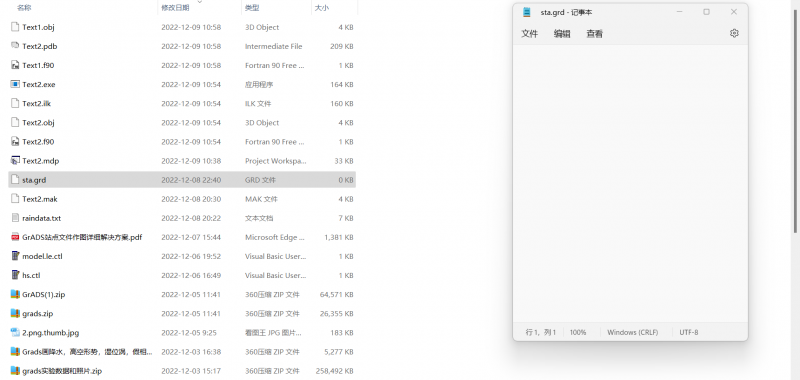Click Windows (CRLF) line ending indicator

633,332
